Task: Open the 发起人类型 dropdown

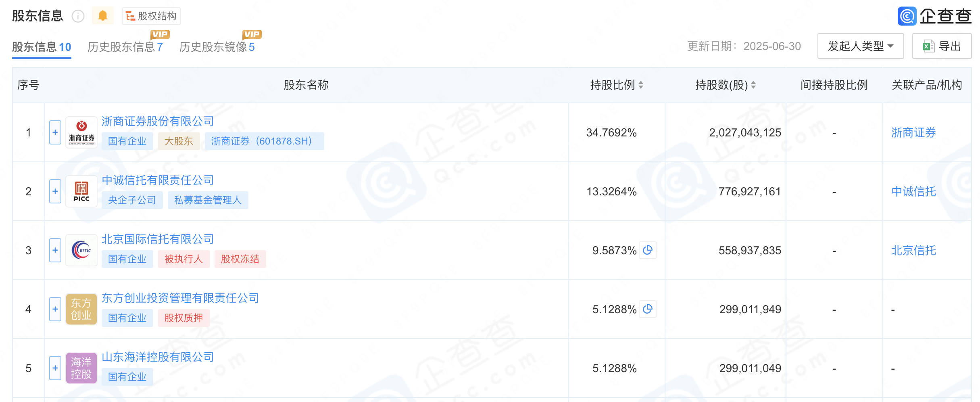Action: pyautogui.click(x=860, y=46)
